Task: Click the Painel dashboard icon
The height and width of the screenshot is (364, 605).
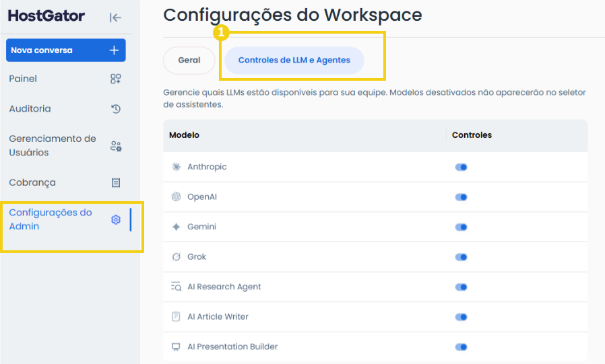Action: pos(116,79)
